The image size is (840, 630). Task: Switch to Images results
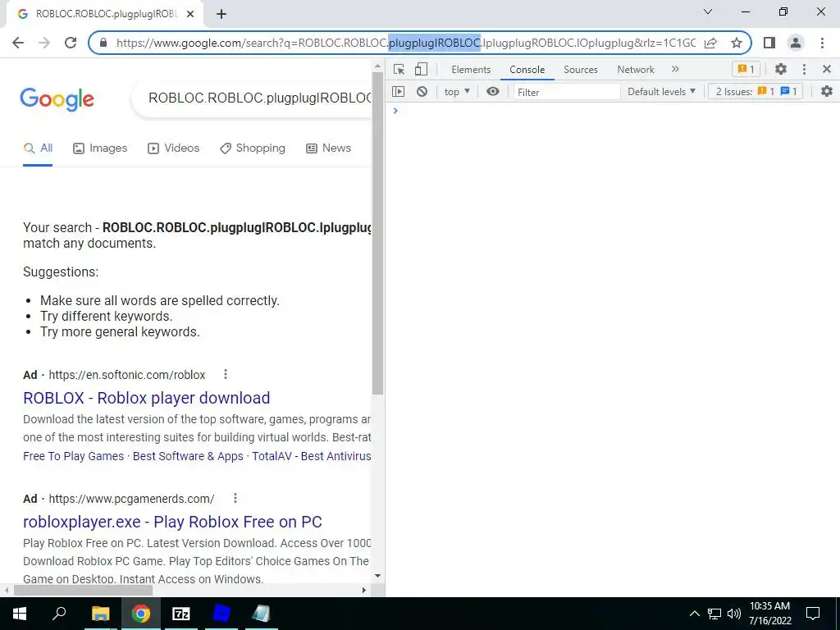[x=100, y=148]
